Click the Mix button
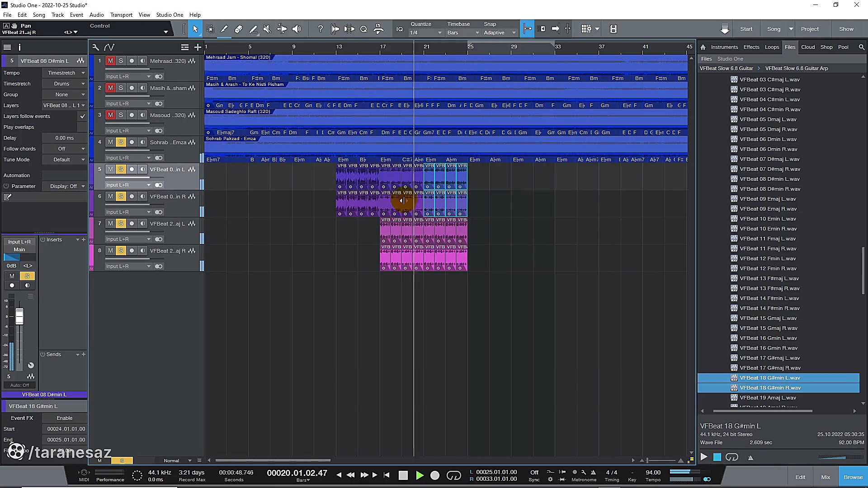Viewport: 868px width, 488px height. coord(826,477)
